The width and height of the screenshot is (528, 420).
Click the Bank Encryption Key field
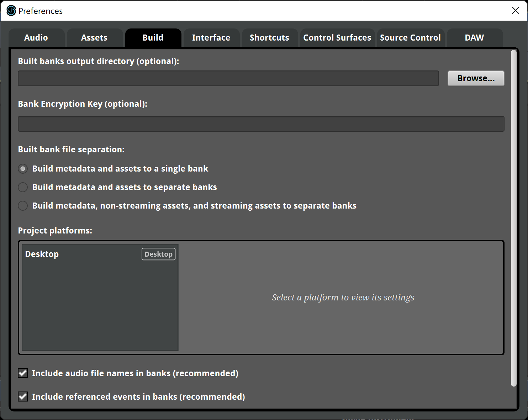click(261, 124)
